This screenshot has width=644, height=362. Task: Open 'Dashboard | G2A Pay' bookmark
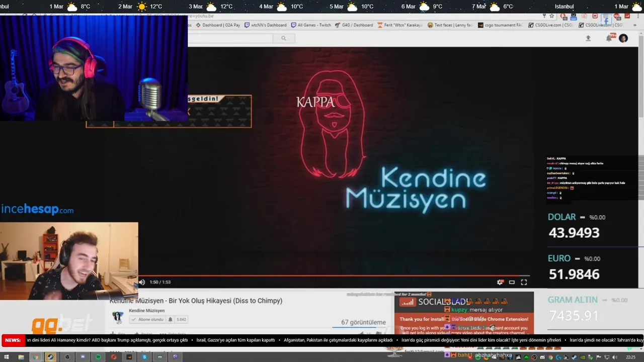coord(218,25)
